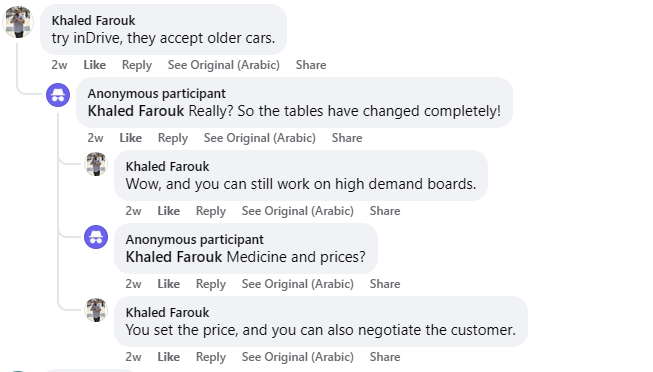Click anonymous participant icon beside 'Medicine and prices?'
This screenshot has height=372, width=653.
click(x=96, y=237)
